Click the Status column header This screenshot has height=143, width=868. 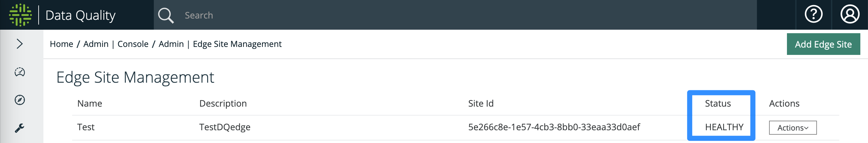718,103
